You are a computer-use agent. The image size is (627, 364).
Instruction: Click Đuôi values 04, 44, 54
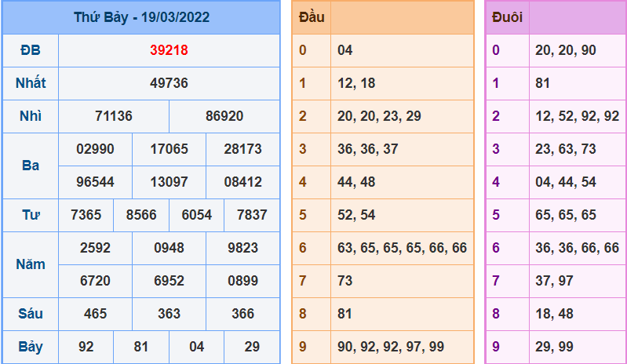coord(566,182)
